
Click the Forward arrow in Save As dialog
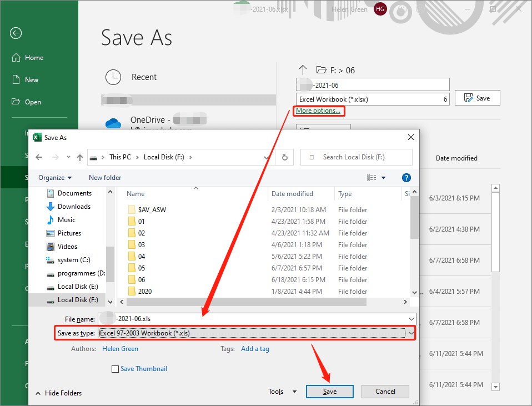(56, 157)
